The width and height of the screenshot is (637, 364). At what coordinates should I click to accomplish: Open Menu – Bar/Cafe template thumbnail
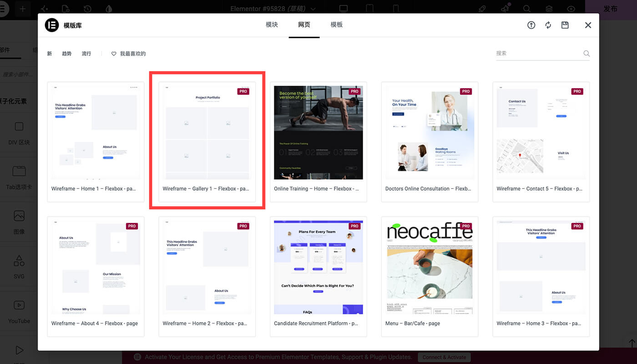click(430, 267)
